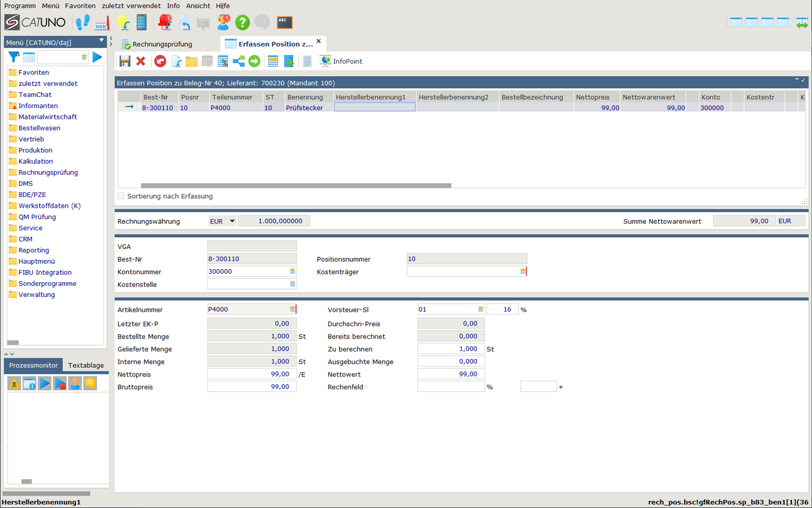Click the yellow folder toolbar icon

(x=192, y=61)
